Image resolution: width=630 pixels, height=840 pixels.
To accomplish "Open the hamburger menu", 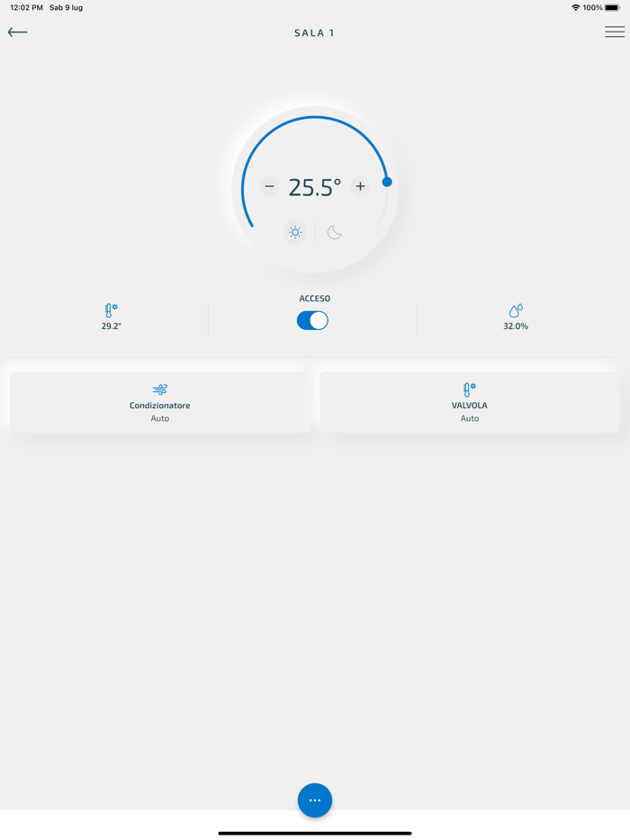I will (615, 32).
